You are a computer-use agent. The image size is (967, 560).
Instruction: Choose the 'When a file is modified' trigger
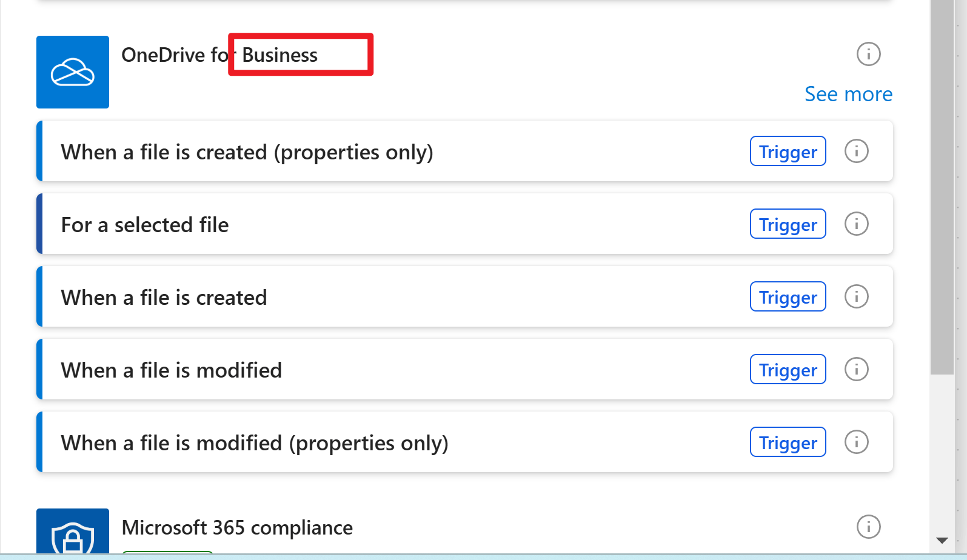click(x=464, y=369)
